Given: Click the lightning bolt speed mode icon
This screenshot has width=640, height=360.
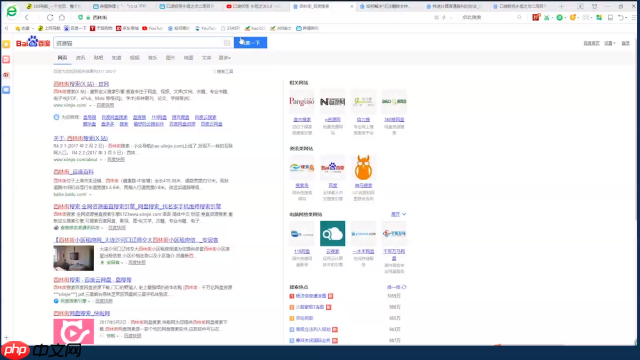Looking at the screenshot, I should pyautogui.click(x=444, y=18).
